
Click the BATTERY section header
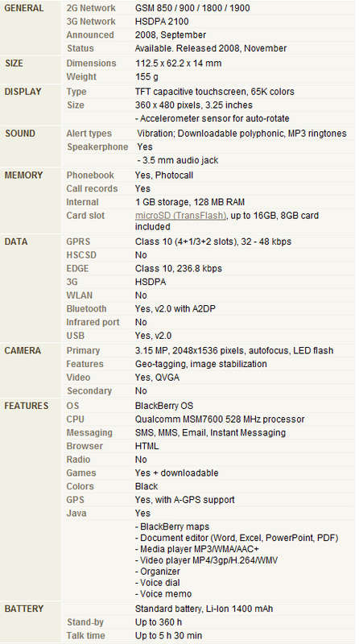click(24, 609)
